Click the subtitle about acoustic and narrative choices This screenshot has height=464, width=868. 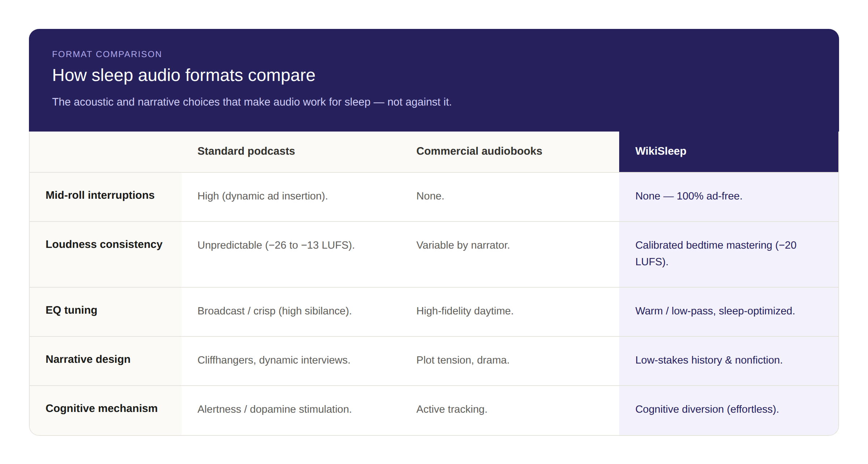pyautogui.click(x=252, y=102)
